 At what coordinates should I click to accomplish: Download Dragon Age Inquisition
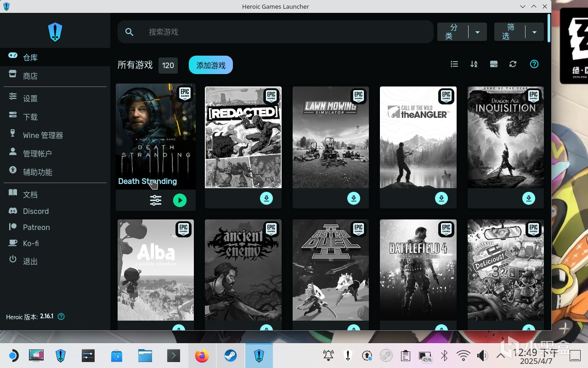tap(529, 198)
